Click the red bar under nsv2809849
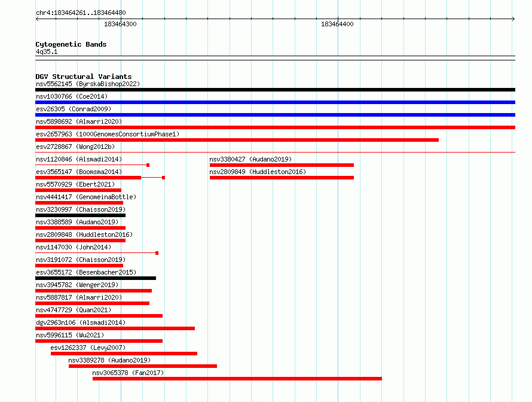Image resolution: width=532 pixels, height=402 pixels. click(282, 178)
